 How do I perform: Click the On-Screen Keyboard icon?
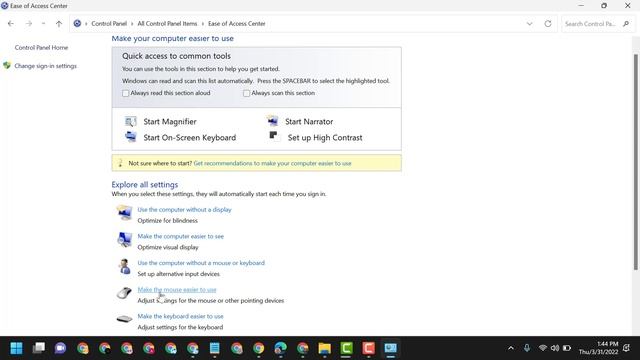131,137
